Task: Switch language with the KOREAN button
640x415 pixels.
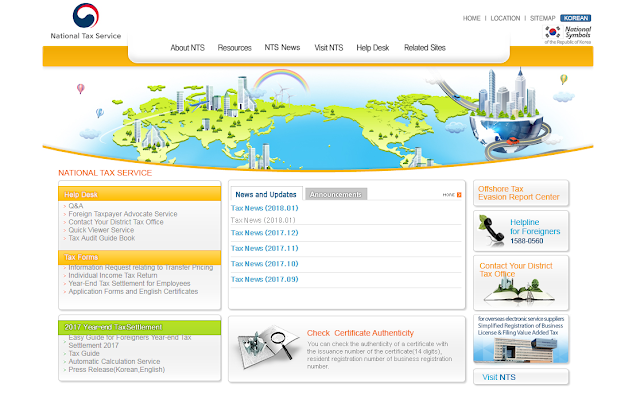Action: tap(576, 18)
